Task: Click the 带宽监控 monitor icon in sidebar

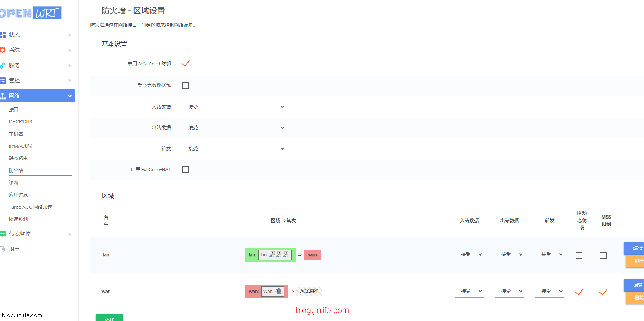Action: (3, 234)
